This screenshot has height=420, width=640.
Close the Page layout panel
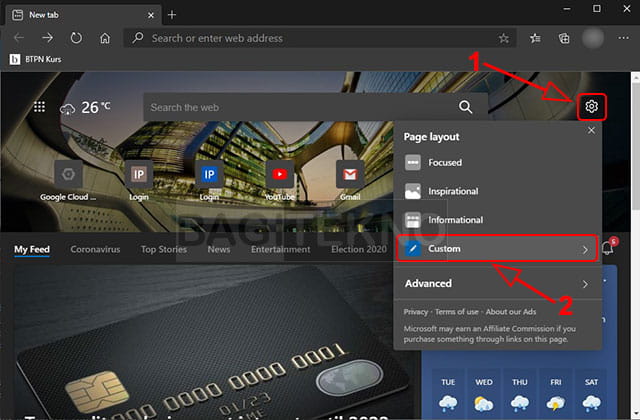[591, 130]
